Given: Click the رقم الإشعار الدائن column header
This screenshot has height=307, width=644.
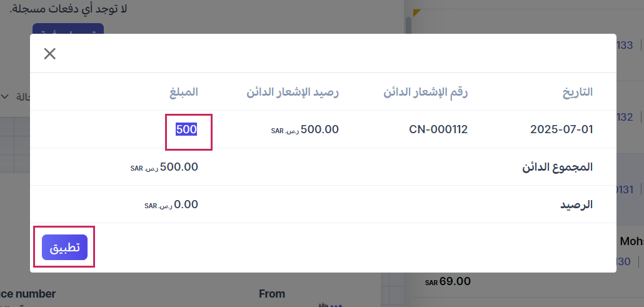Looking at the screenshot, I should [426, 93].
